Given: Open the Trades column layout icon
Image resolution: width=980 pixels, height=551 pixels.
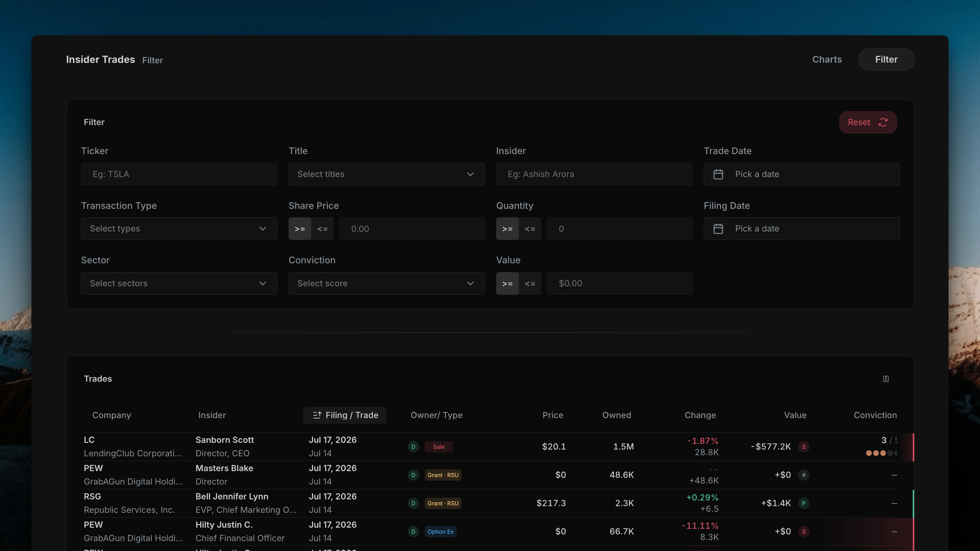Looking at the screenshot, I should click(x=886, y=379).
